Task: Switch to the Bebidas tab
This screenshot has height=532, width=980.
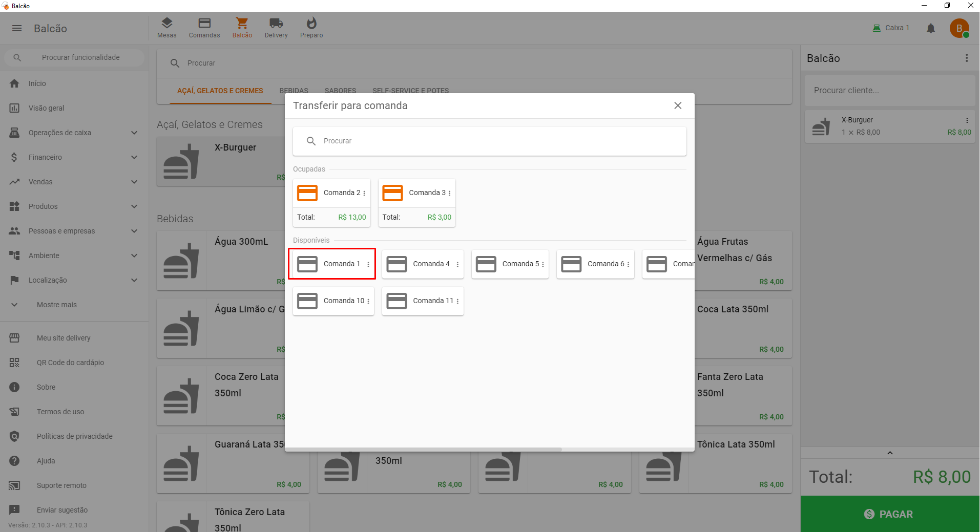Action: [x=294, y=91]
